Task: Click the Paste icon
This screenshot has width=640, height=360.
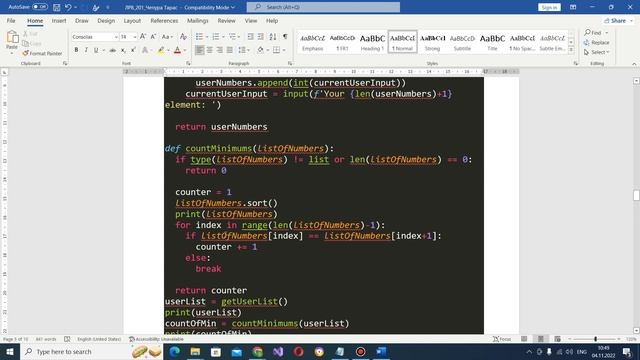Action: coord(12,37)
